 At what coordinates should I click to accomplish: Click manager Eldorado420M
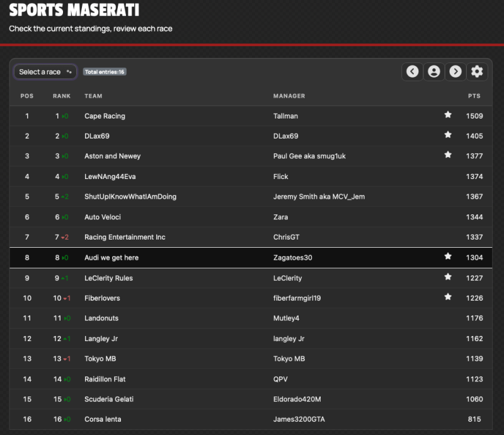pos(297,399)
